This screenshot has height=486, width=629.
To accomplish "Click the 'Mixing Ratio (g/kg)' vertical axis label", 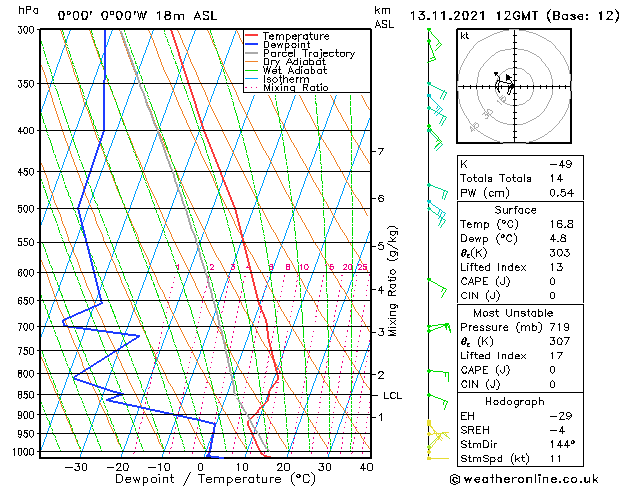I will (393, 281).
